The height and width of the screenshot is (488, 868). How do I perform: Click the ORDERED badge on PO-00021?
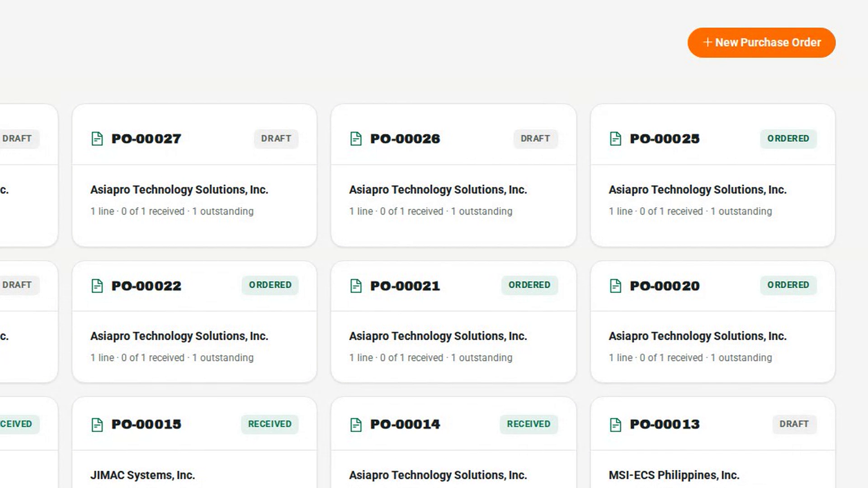(529, 285)
